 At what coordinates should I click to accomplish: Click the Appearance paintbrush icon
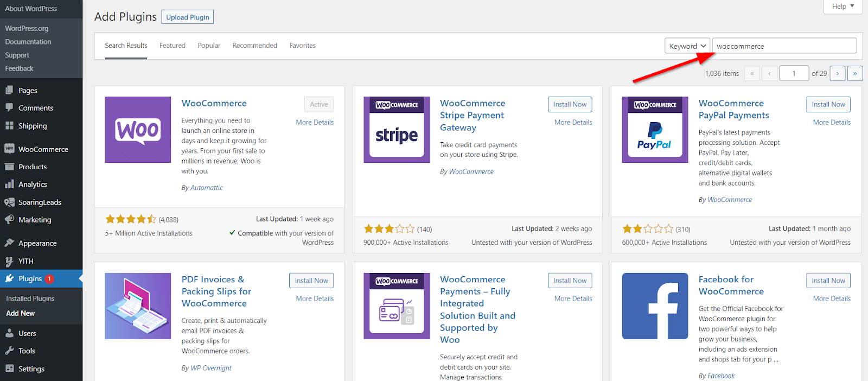(9, 243)
